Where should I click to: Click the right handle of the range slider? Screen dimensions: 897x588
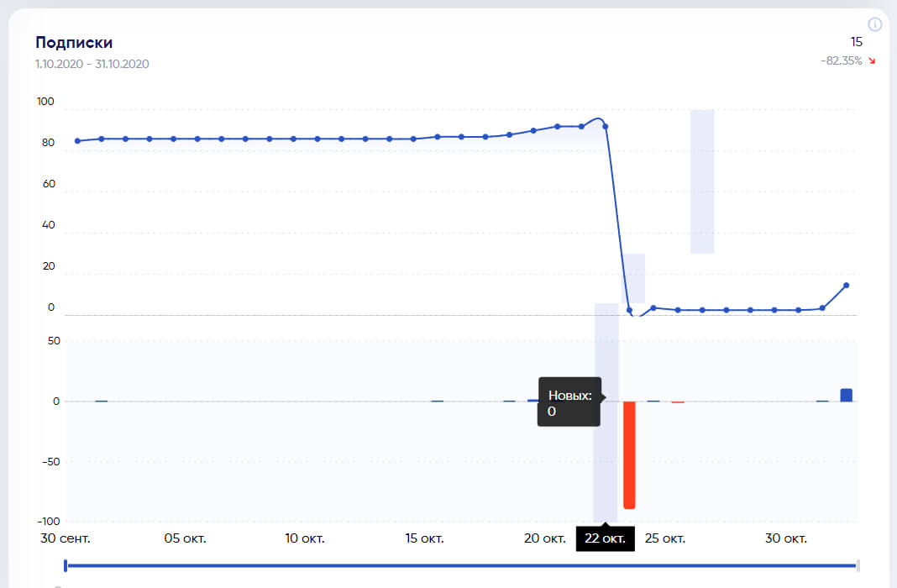click(858, 565)
